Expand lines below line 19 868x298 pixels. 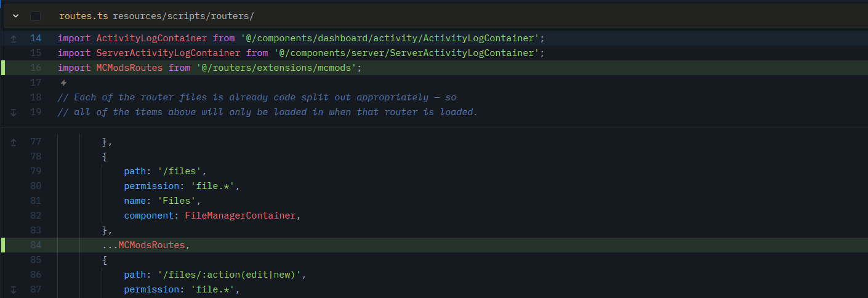(14, 112)
